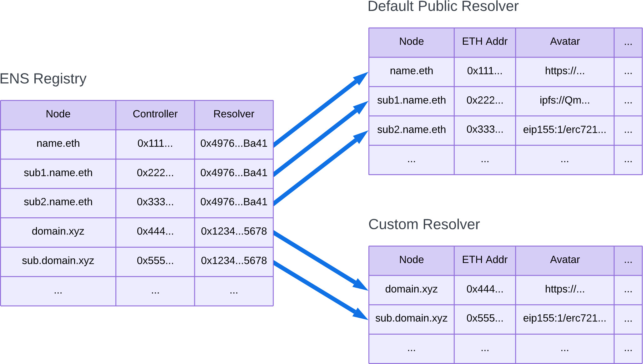Viewport: 643px width, 364px height.
Task: Click the sub1.name.eth cell in ENS Registry
Action: tap(58, 173)
